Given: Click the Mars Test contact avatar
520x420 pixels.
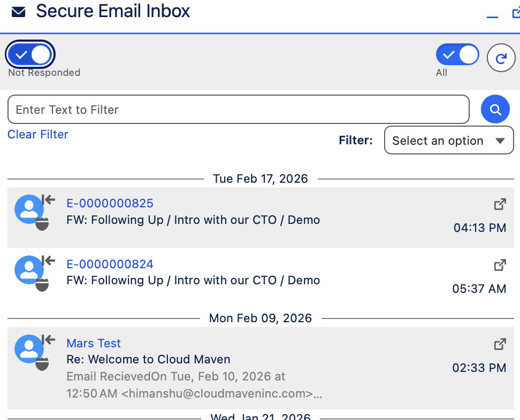Looking at the screenshot, I should point(29,349).
